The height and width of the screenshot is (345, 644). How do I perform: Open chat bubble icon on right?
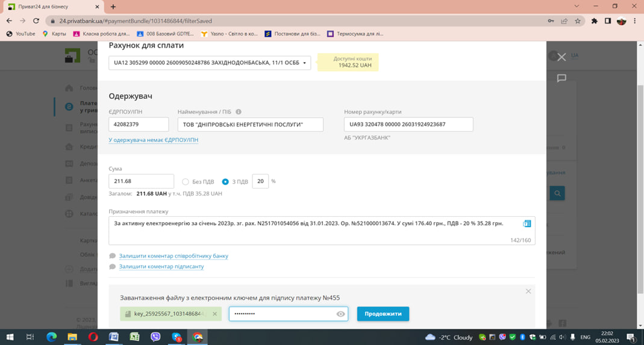point(561,78)
